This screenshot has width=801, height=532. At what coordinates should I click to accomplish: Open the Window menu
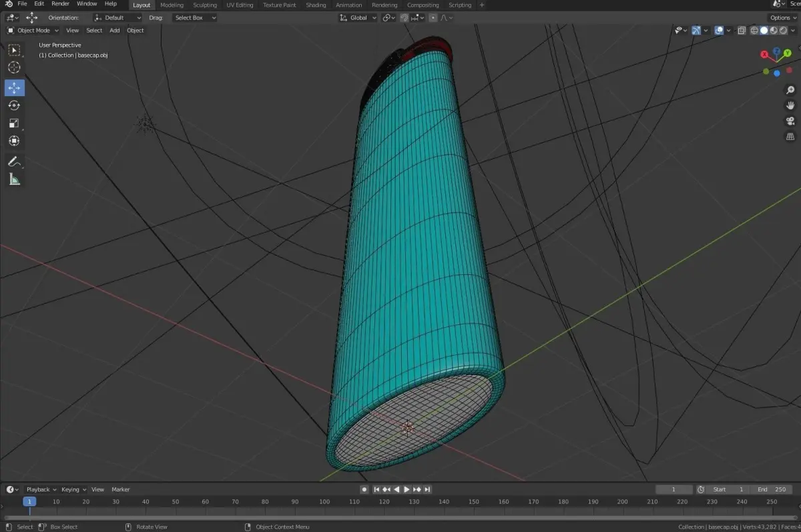[x=87, y=4]
